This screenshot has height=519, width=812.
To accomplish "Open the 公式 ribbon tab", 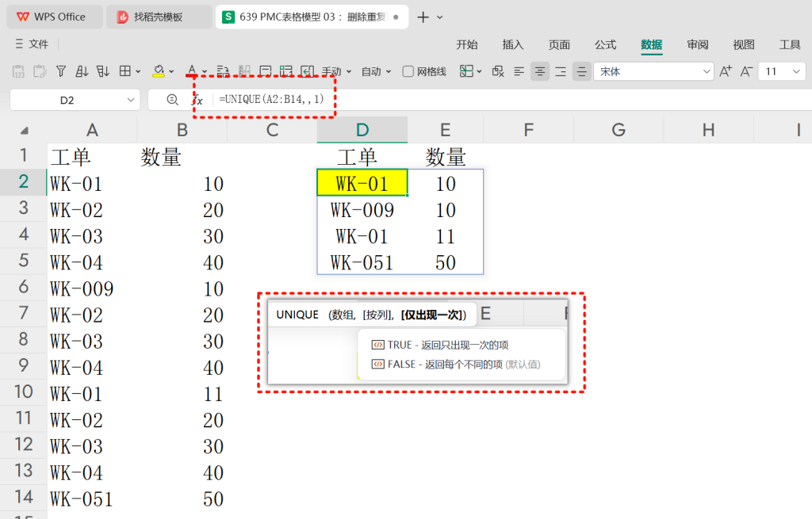I will click(605, 44).
